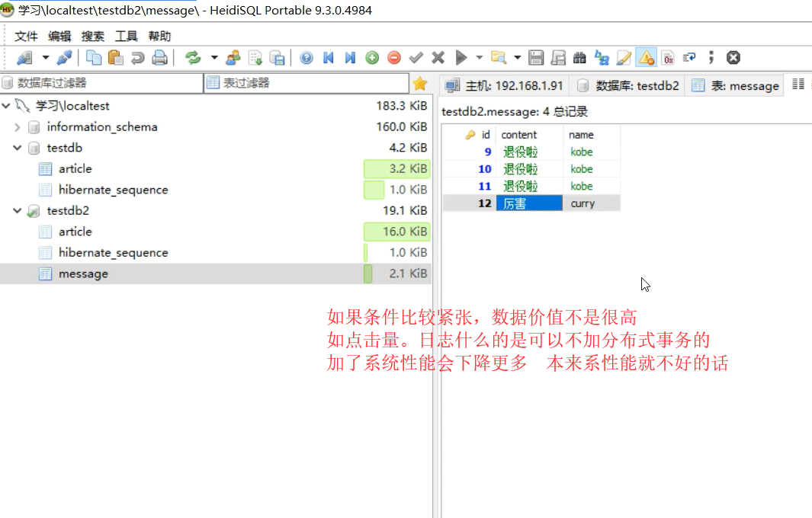Image resolution: width=812 pixels, height=518 pixels.
Task: Click the semicolon delimiter icon
Action: pyautogui.click(x=711, y=57)
